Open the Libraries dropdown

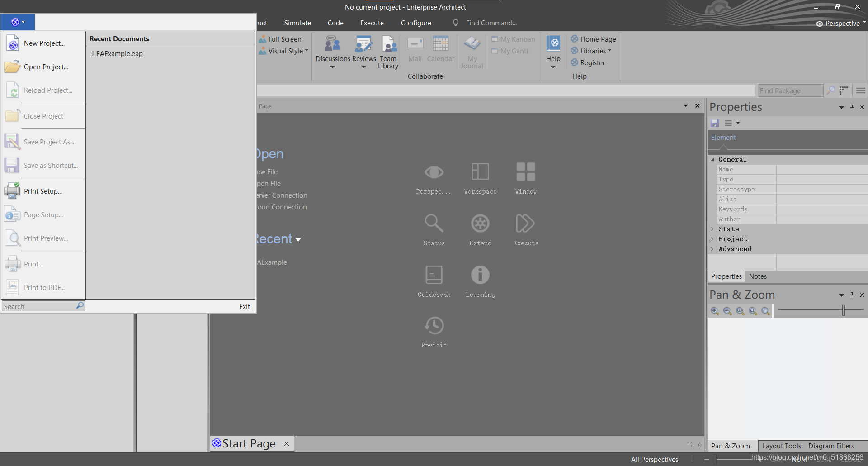pyautogui.click(x=609, y=51)
